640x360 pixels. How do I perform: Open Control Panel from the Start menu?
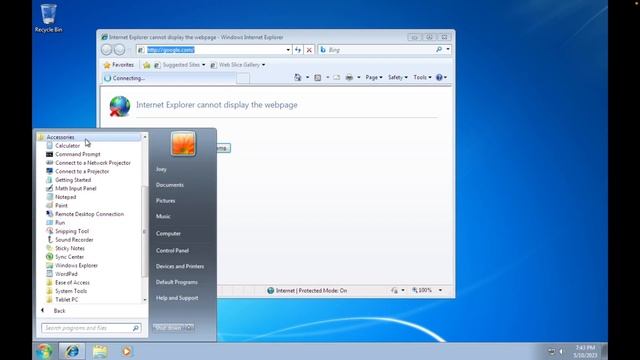point(172,251)
